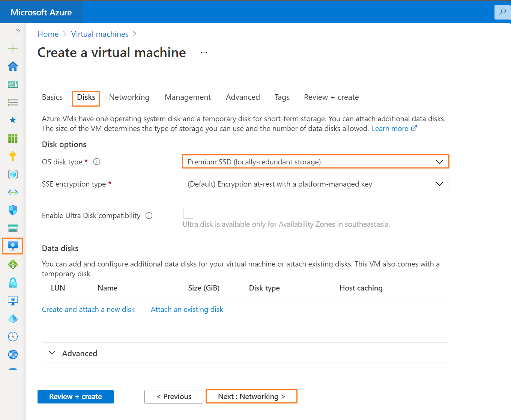This screenshot has height=420, width=511.
Task: Switch to the Advanced tab
Action: coord(243,97)
